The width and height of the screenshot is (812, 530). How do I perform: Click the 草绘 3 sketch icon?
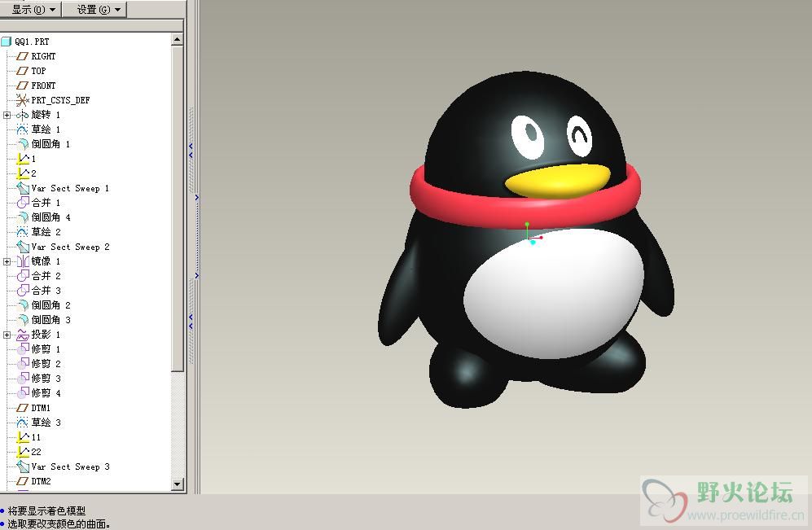click(22, 423)
